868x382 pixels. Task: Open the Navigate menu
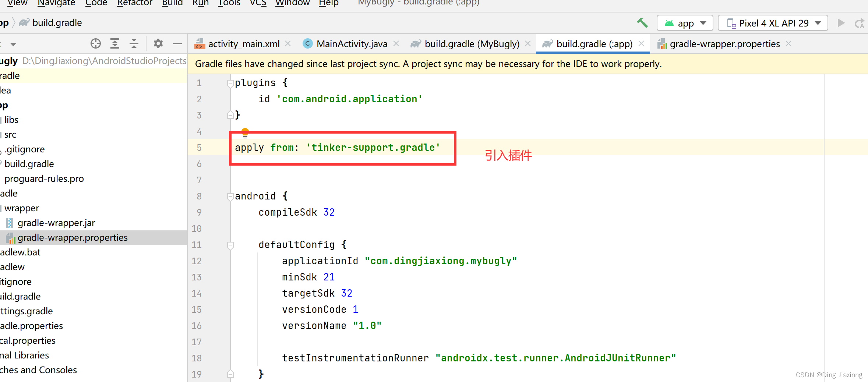(56, 3)
